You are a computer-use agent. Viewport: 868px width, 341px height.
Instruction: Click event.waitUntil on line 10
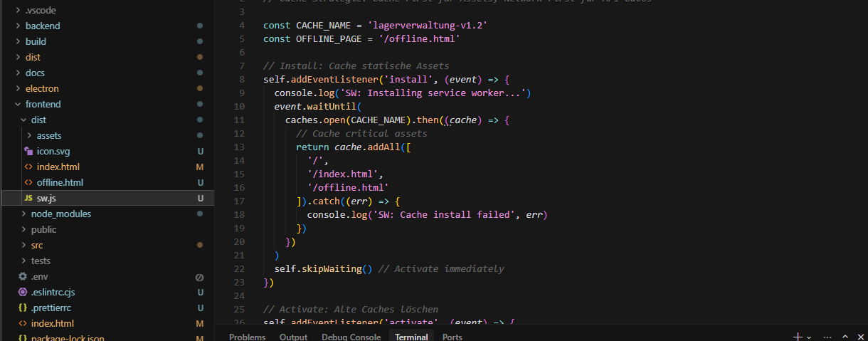coord(315,106)
